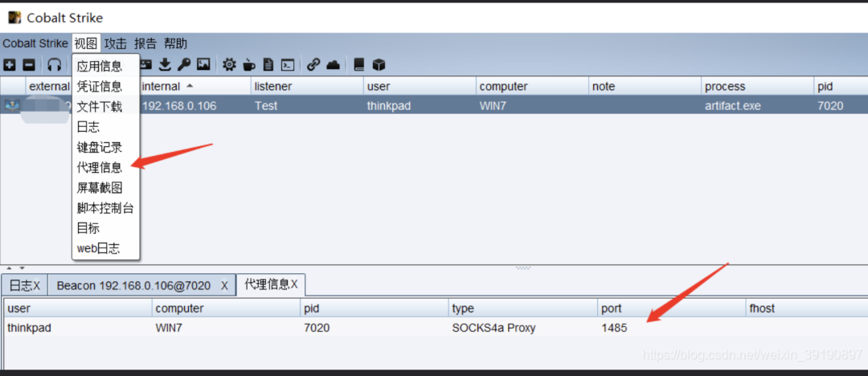Sort sessions by listener column
The image size is (868, 376).
click(307, 87)
